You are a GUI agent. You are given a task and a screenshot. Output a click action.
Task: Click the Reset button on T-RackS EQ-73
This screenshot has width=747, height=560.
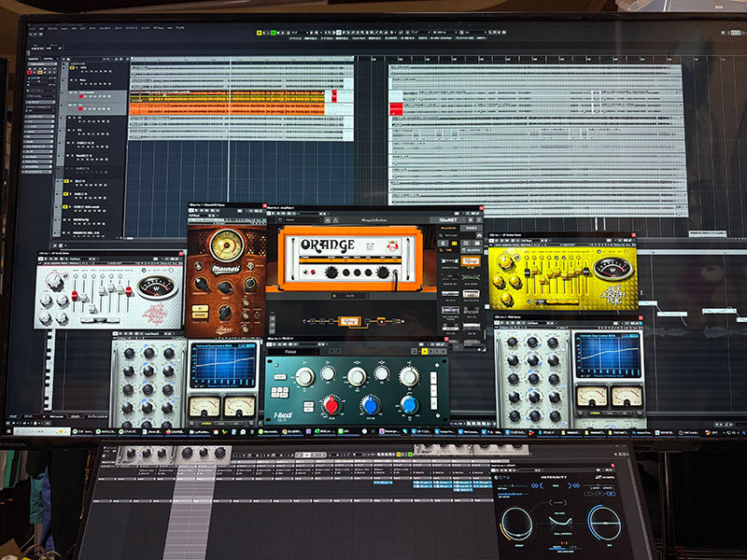point(280,377)
